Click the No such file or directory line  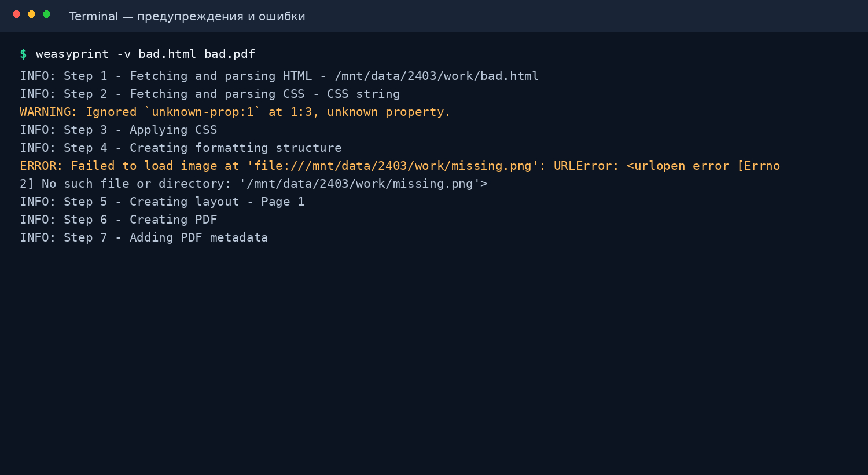click(x=253, y=184)
